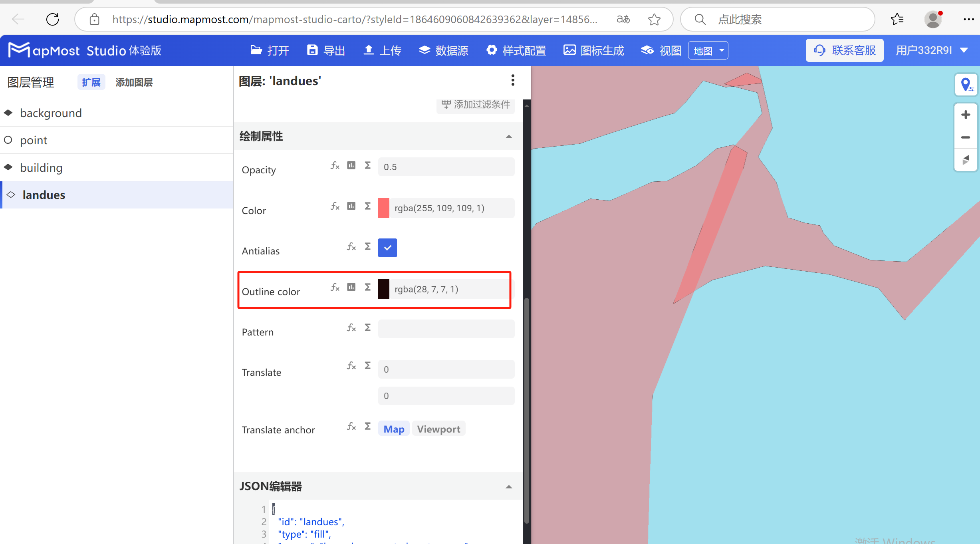Click the 导出 export icon
The image size is (980, 544).
pos(313,50)
